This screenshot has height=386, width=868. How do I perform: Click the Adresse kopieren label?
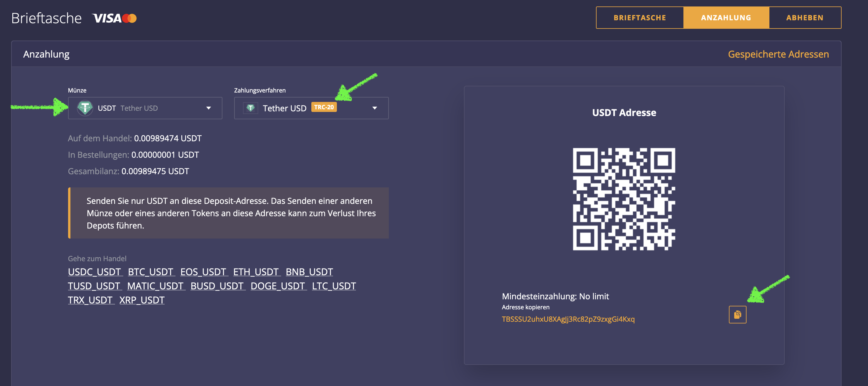pyautogui.click(x=526, y=307)
